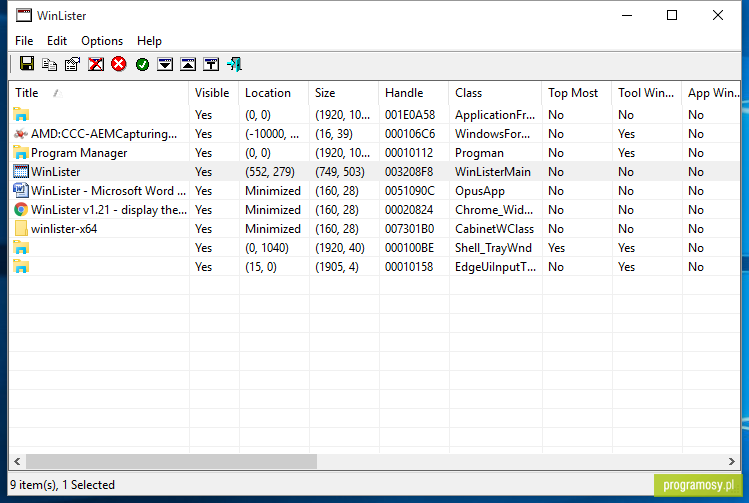The image size is (749, 503).
Task: Click handle value 00010158
Action: [x=409, y=267]
